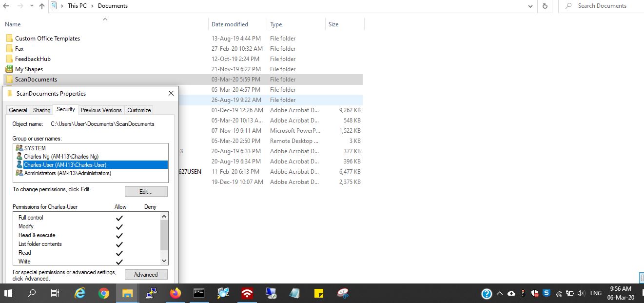This screenshot has width=644, height=303.
Task: Open Google Chrome from the taskbar
Action: coord(103,293)
